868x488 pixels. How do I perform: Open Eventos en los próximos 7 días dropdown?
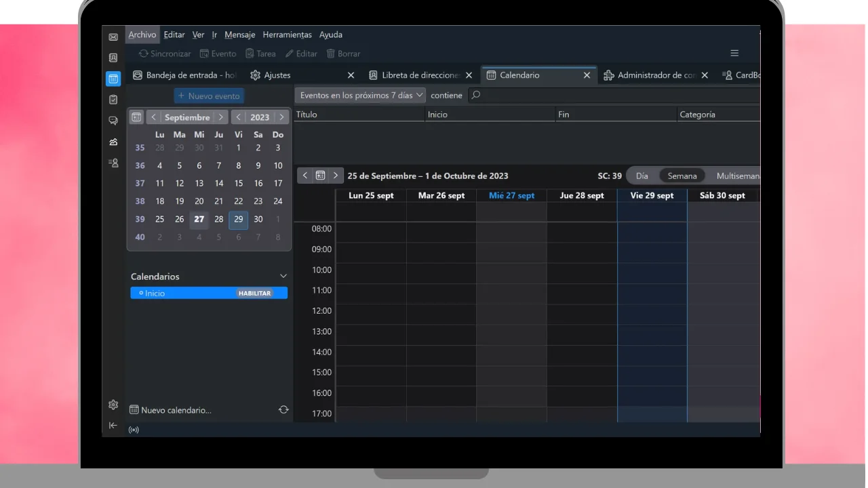[x=361, y=96]
